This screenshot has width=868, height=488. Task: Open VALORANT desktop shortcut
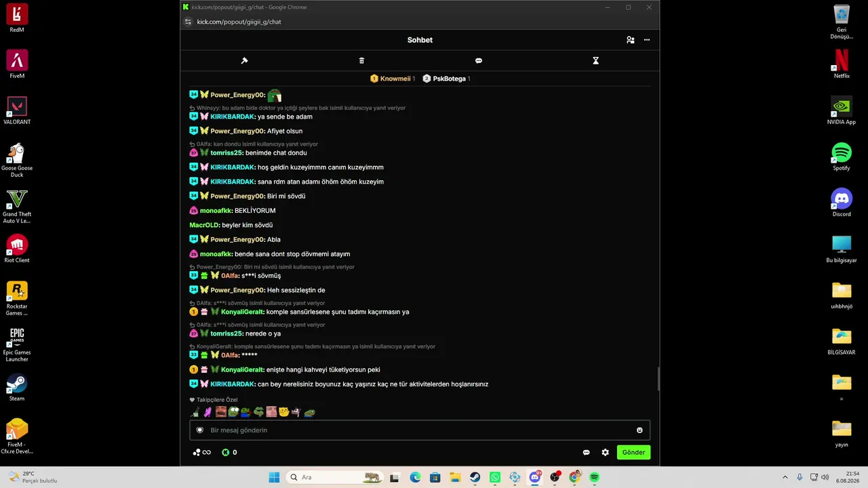pyautogui.click(x=17, y=110)
